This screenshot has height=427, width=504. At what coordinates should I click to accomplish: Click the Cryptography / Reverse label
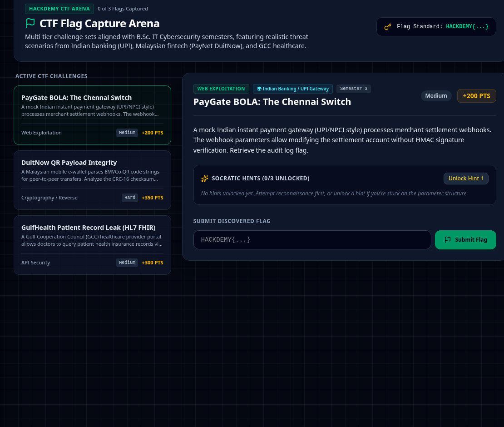(x=49, y=198)
